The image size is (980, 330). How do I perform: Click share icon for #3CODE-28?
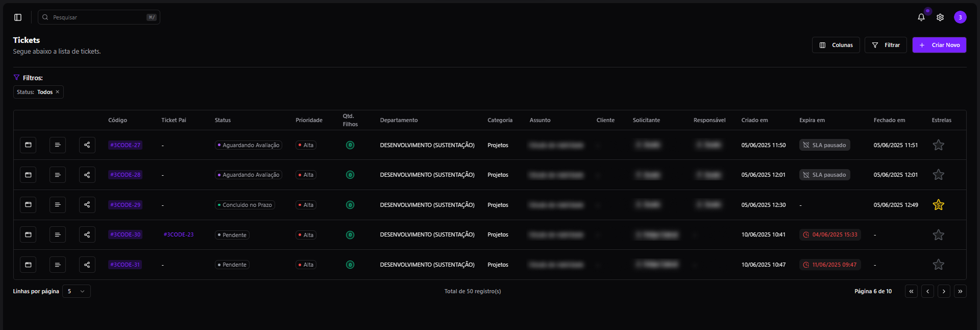click(x=87, y=175)
